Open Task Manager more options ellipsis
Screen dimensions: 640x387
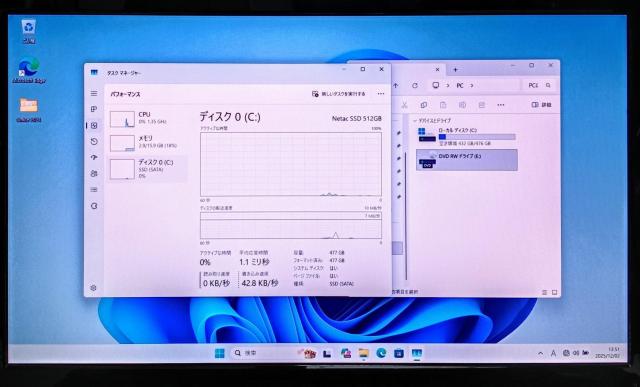click(x=381, y=94)
